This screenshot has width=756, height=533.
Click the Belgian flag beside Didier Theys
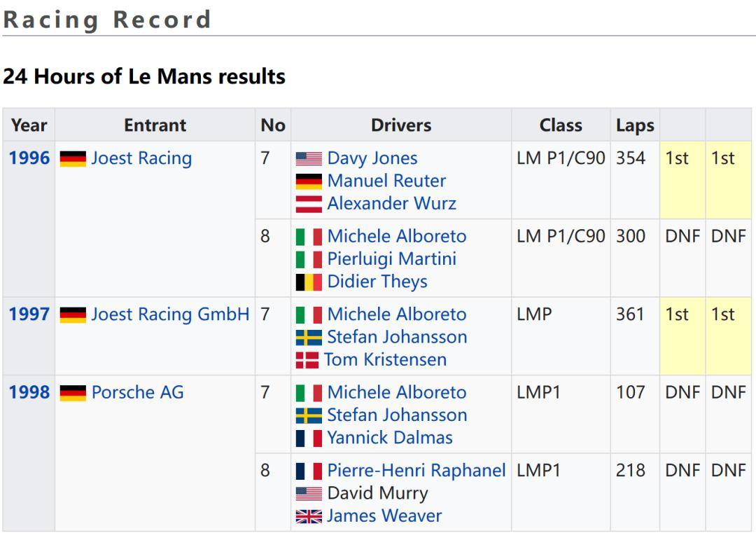pyautogui.click(x=309, y=282)
